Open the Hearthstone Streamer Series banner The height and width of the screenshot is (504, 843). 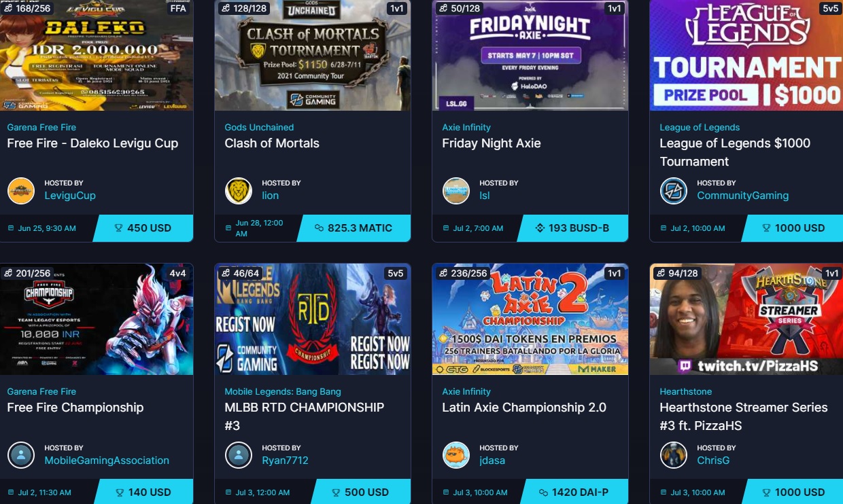pyautogui.click(x=746, y=319)
